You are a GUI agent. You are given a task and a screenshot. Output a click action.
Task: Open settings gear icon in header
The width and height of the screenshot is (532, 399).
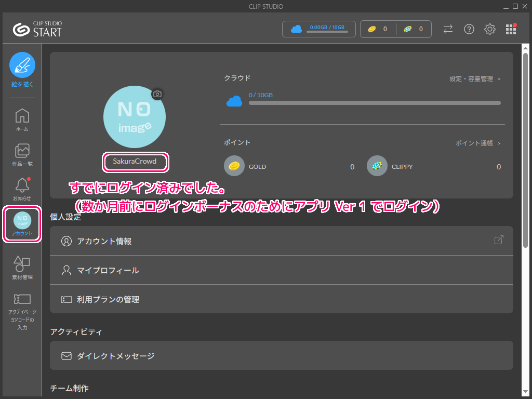[x=489, y=29]
